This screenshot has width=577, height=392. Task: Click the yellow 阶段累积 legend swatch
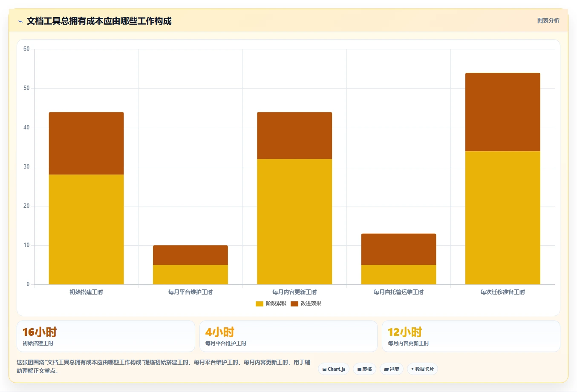(x=260, y=303)
